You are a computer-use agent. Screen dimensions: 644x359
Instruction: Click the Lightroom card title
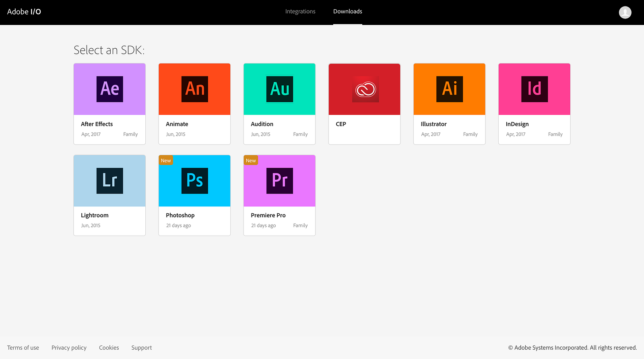(x=95, y=215)
